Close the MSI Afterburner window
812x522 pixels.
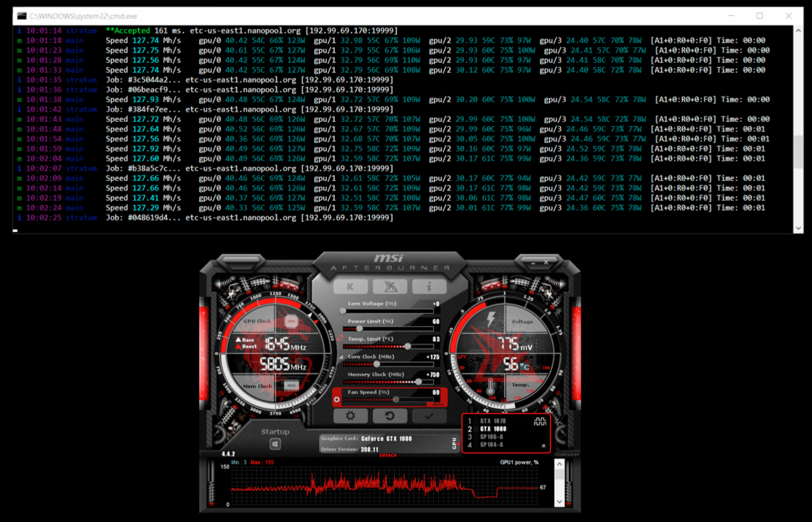click(546, 263)
